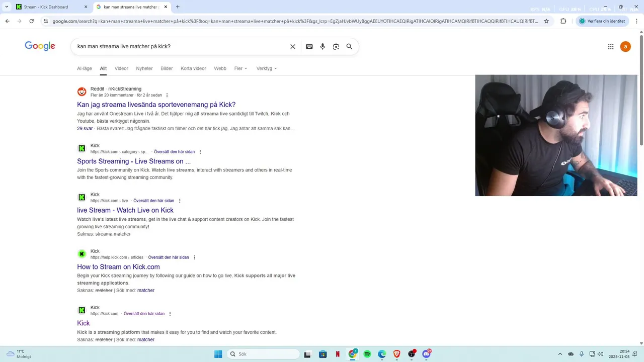Select the Nyheter search tab
This screenshot has width=644, height=362.
[x=144, y=68]
